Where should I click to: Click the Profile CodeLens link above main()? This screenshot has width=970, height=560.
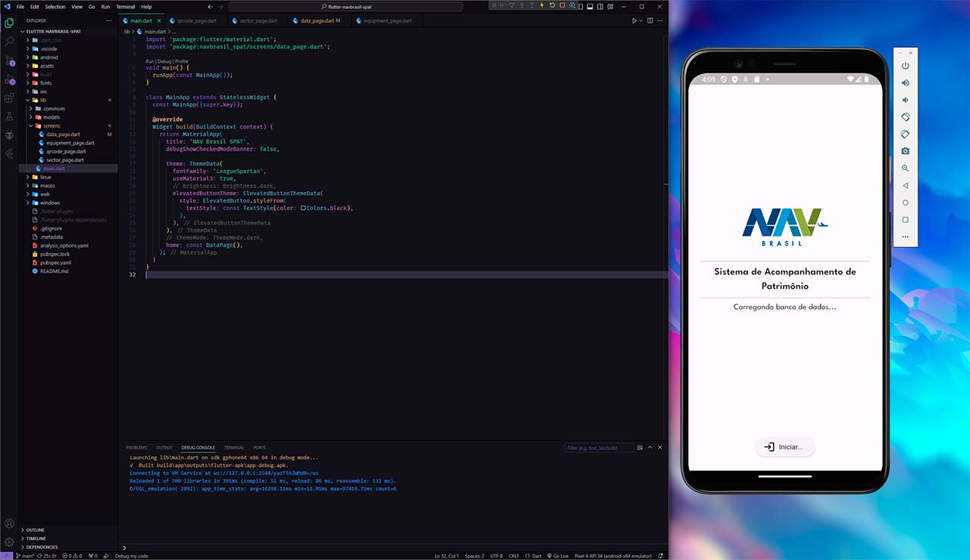pyautogui.click(x=182, y=61)
